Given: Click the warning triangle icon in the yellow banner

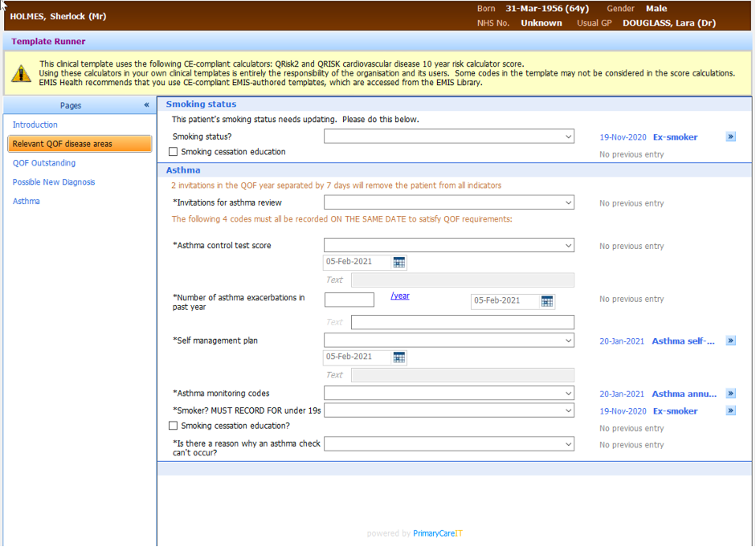Looking at the screenshot, I should tap(20, 73).
